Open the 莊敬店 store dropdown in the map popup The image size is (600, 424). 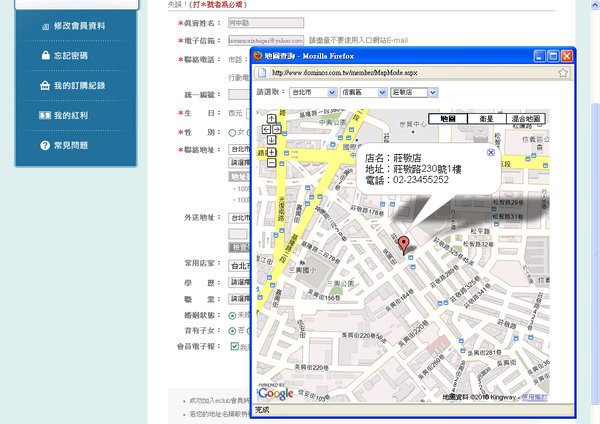click(x=414, y=92)
